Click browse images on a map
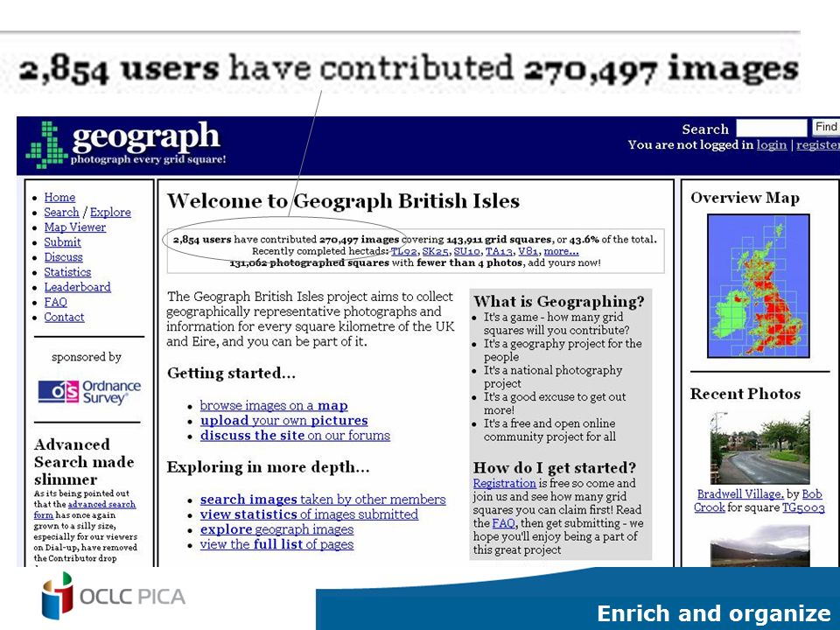 (x=274, y=405)
